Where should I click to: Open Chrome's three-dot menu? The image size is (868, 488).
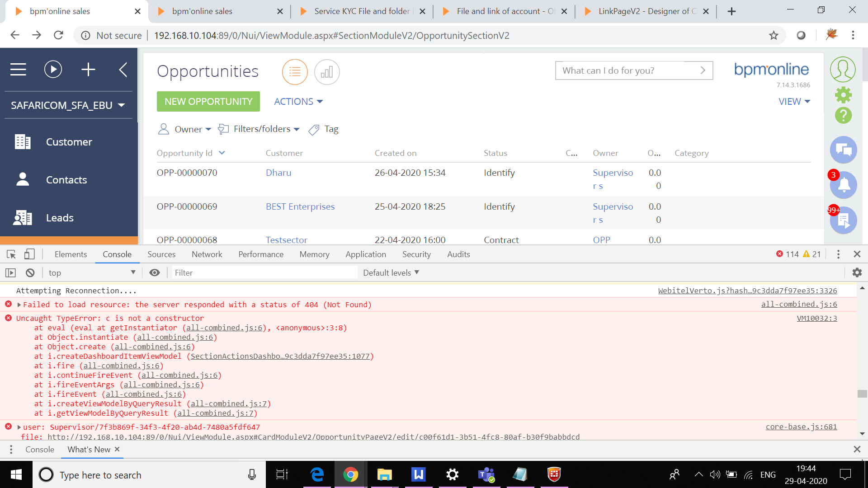point(853,35)
